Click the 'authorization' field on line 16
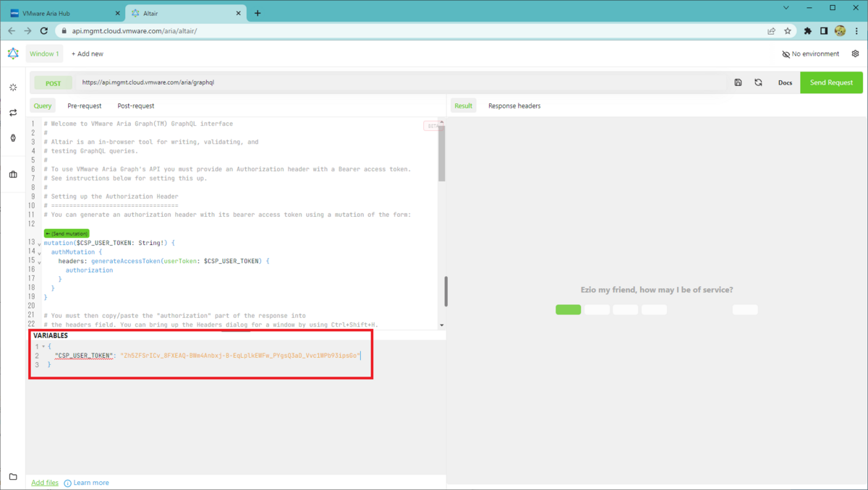This screenshot has height=490, width=868. pos(90,270)
